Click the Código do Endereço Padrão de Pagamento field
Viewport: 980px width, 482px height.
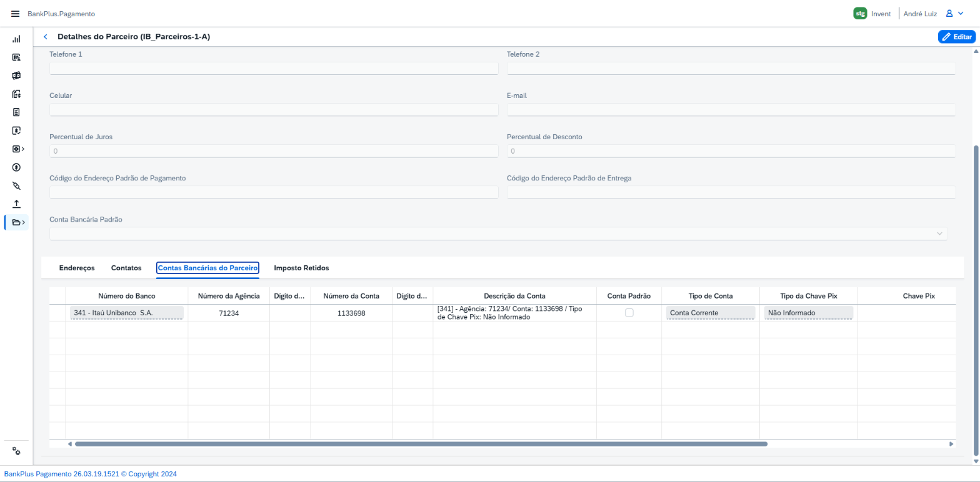click(274, 192)
